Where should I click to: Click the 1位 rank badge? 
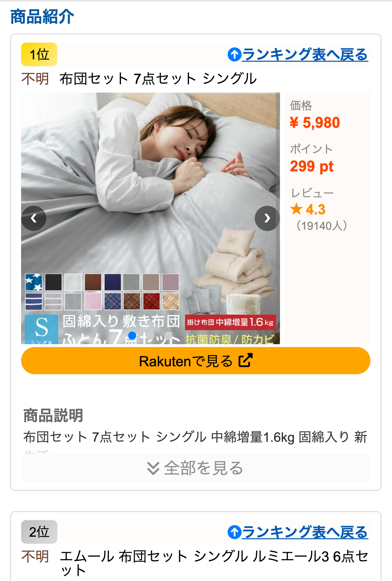pyautogui.click(x=39, y=54)
